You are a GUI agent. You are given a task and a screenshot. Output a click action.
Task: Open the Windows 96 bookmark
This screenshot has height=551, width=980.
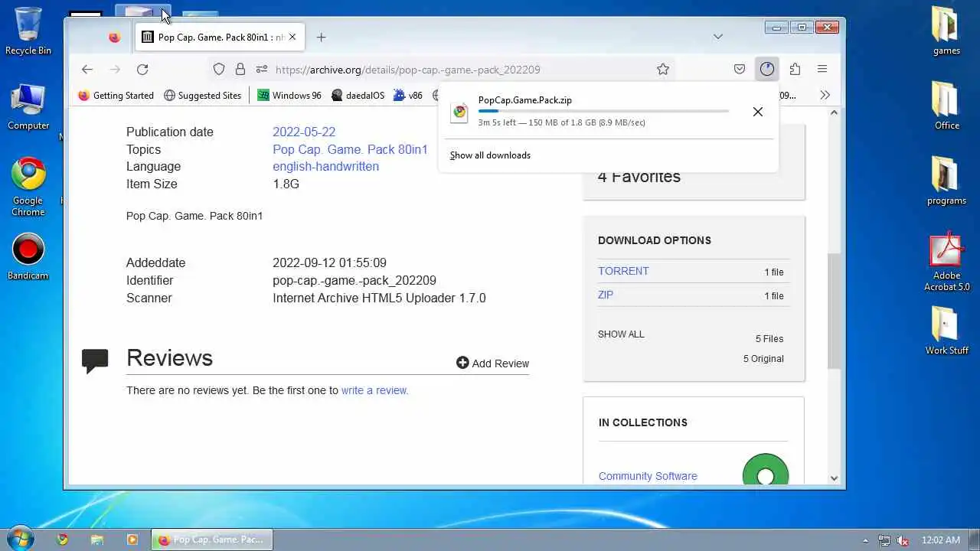point(289,96)
